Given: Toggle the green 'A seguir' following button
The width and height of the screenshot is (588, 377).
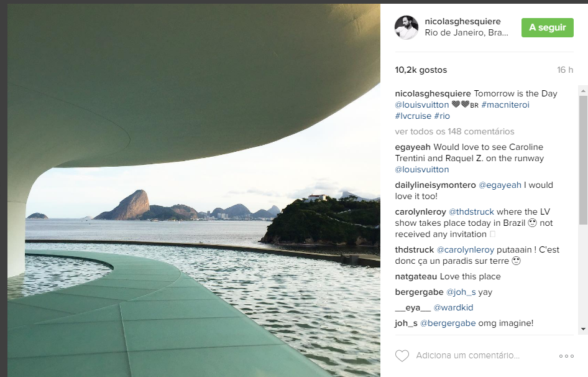Looking at the screenshot, I should [547, 27].
